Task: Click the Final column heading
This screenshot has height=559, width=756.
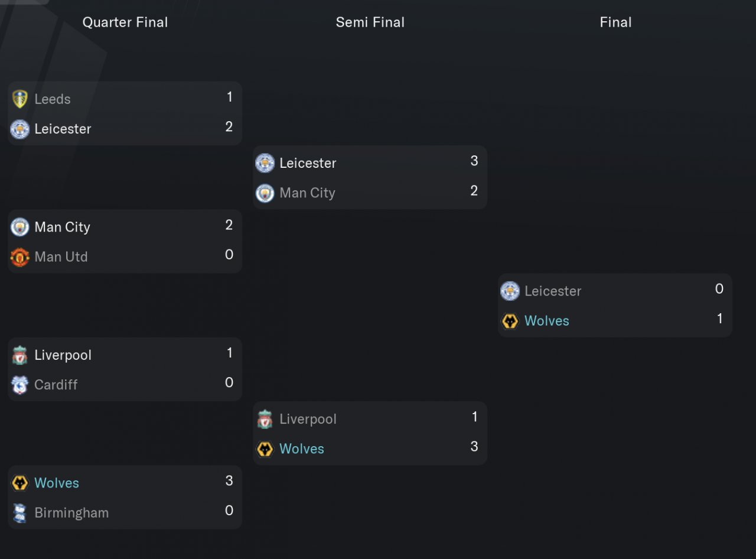Action: tap(615, 22)
